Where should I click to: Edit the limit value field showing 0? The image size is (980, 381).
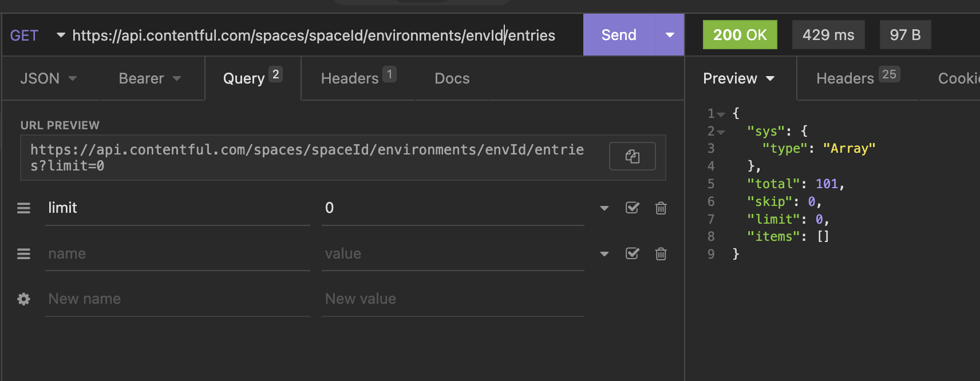(453, 208)
